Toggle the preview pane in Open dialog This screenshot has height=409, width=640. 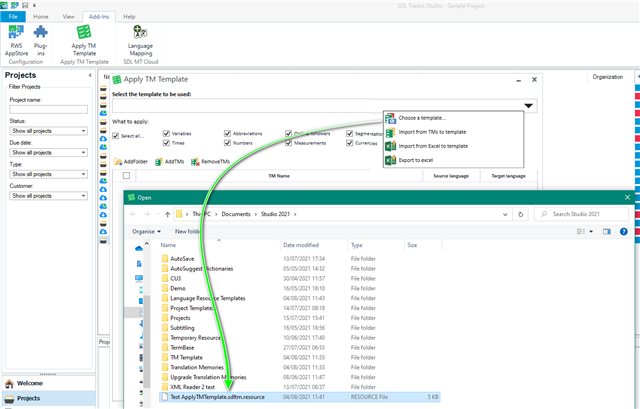[x=607, y=231]
